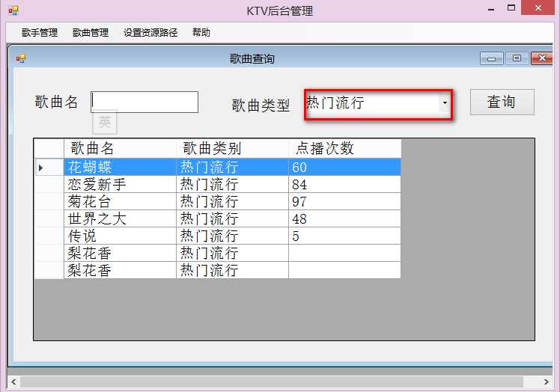Click 热门流行 category in 恋爱新手 row
560x392 pixels.
coord(233,184)
